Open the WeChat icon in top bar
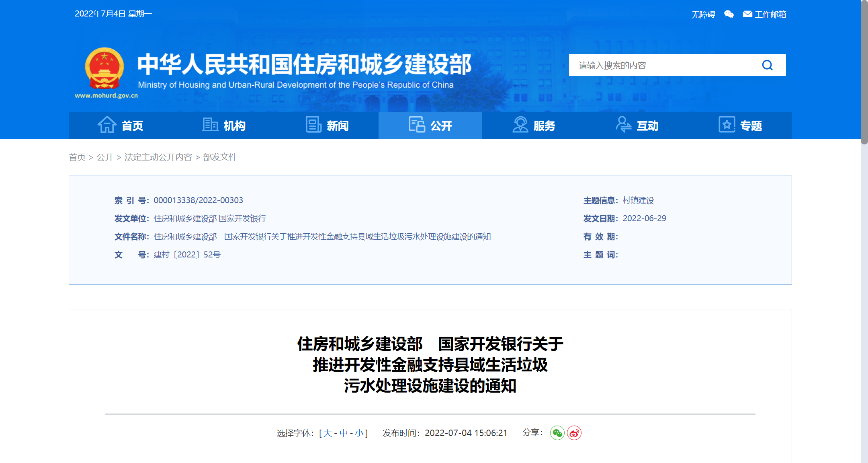 pyautogui.click(x=729, y=14)
